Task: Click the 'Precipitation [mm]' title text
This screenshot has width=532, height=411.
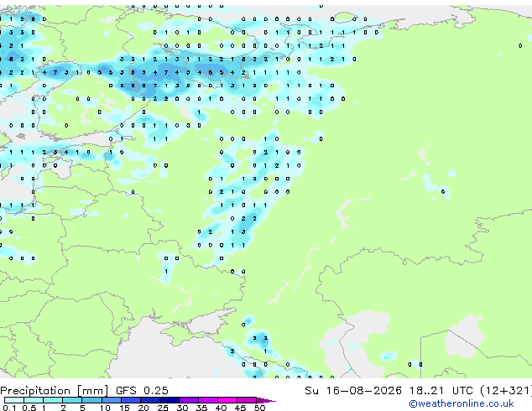Action: point(55,391)
